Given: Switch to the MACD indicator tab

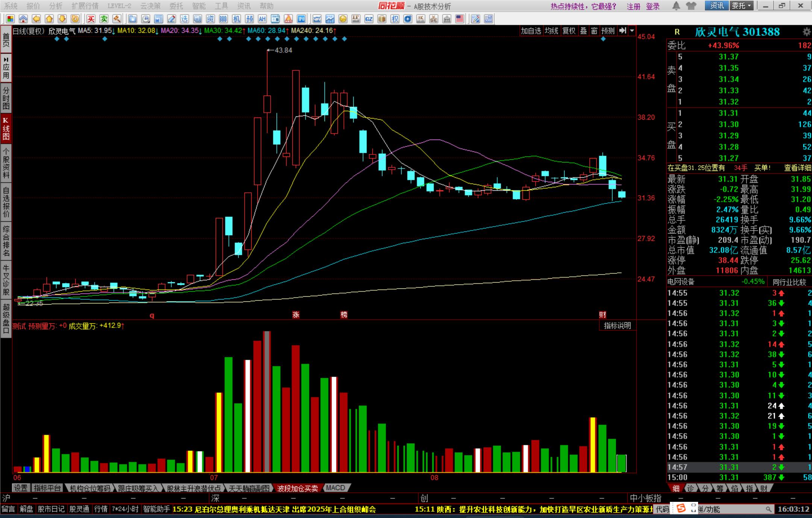Looking at the screenshot, I should [335, 488].
